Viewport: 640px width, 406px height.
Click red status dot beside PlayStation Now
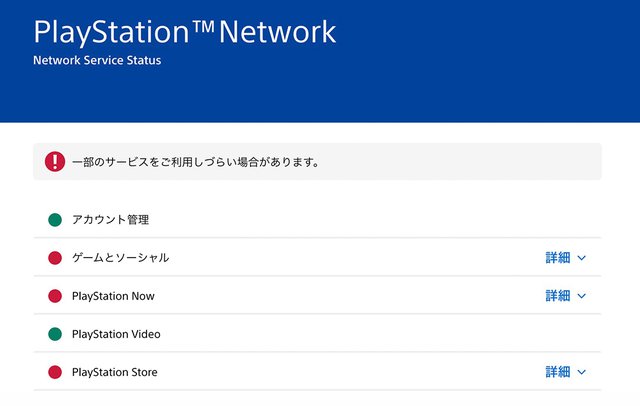tap(55, 296)
